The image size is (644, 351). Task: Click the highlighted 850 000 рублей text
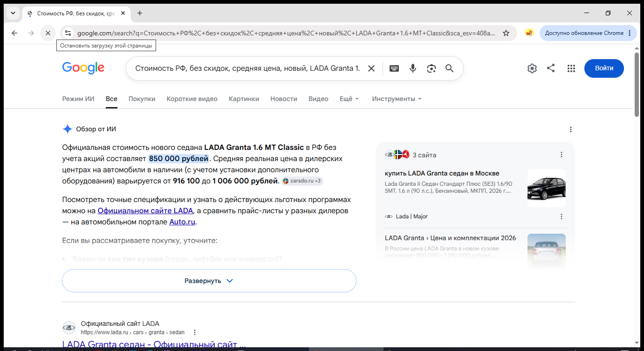[178, 158]
